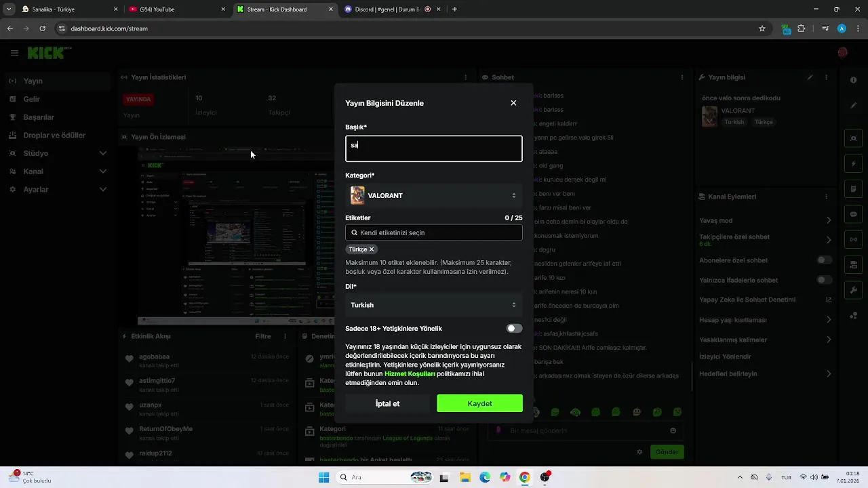
Task: Switch to the YouTube browser tab
Action: point(177,9)
